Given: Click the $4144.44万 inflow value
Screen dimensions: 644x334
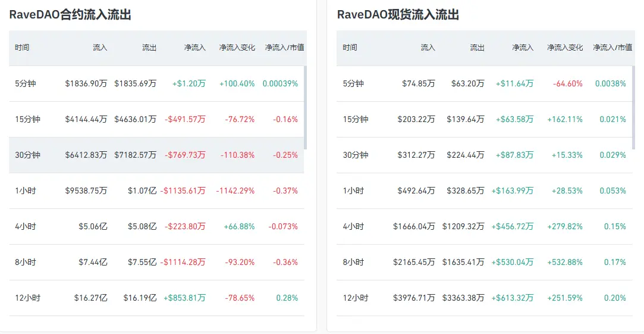Looking at the screenshot, I should tap(86, 119).
